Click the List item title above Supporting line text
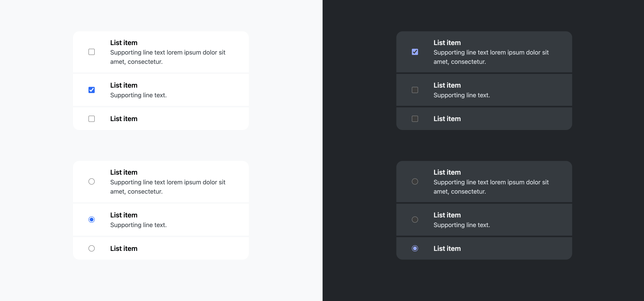Screen dimensions: 644x301 124,85
